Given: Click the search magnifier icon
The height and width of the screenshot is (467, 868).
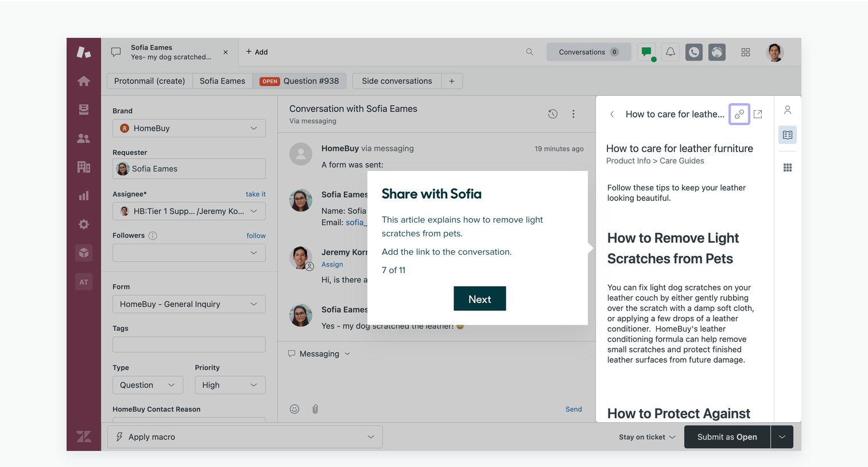Looking at the screenshot, I should [x=529, y=52].
